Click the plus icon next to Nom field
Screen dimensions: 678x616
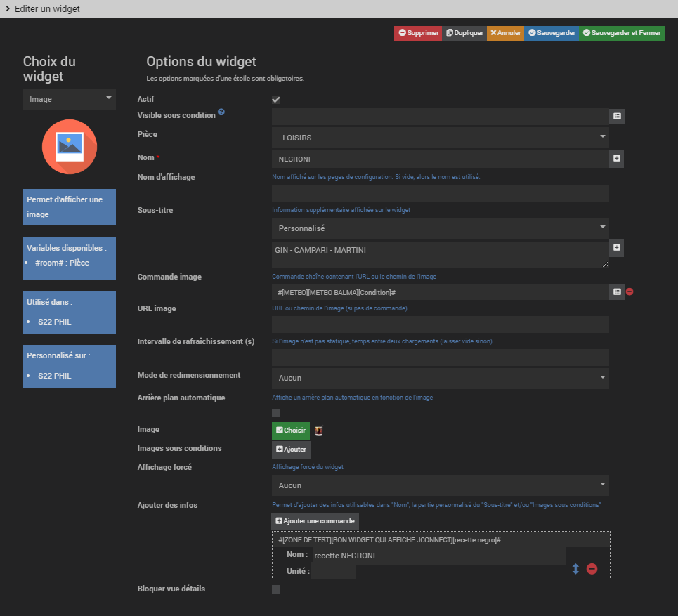617,159
